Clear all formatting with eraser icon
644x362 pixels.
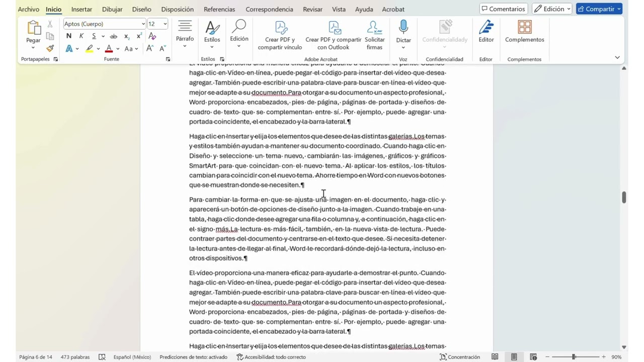click(x=152, y=36)
